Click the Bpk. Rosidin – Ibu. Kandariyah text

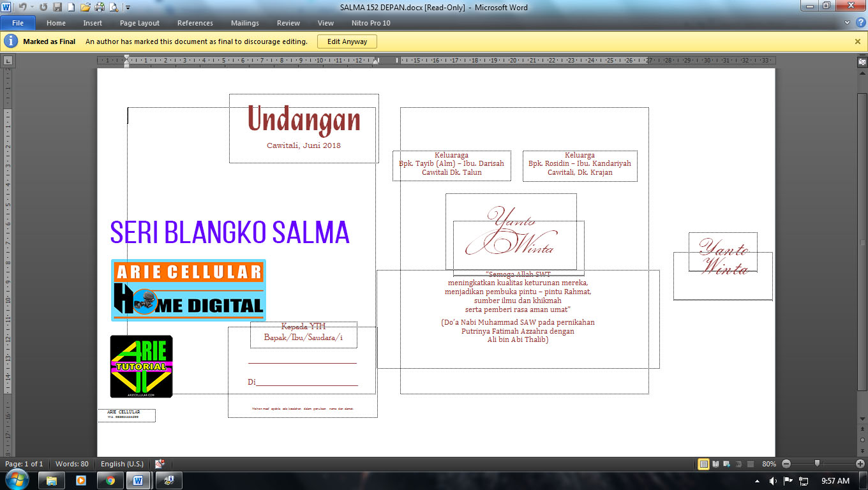point(580,163)
